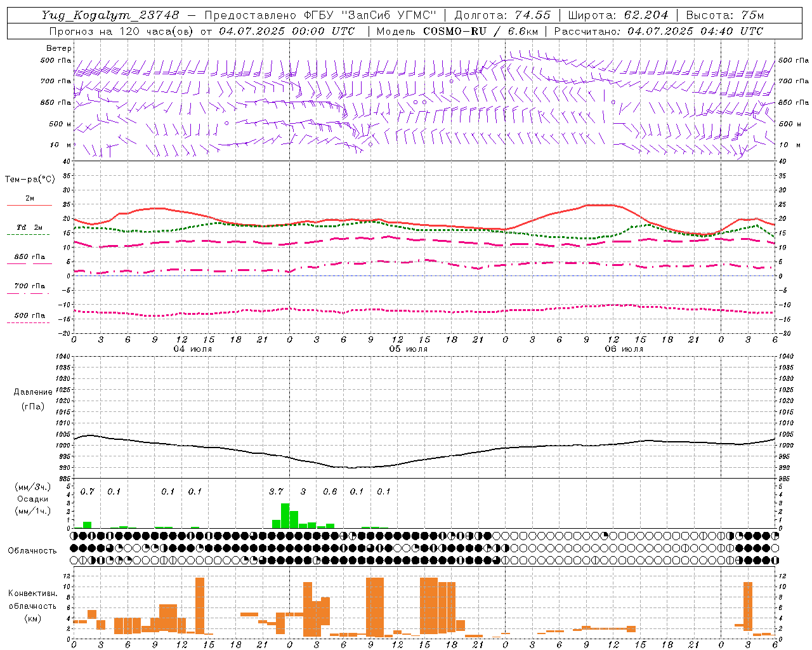Viewport: 812px width, 650px height.
Task: Click the Широта: 62.204 header value
Action: (x=618, y=15)
